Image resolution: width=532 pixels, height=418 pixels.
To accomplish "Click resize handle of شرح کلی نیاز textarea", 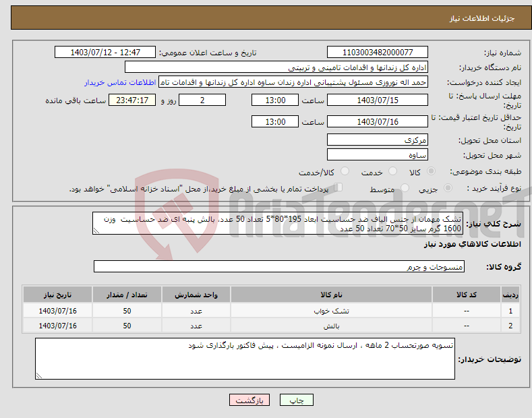I will 96,231.
